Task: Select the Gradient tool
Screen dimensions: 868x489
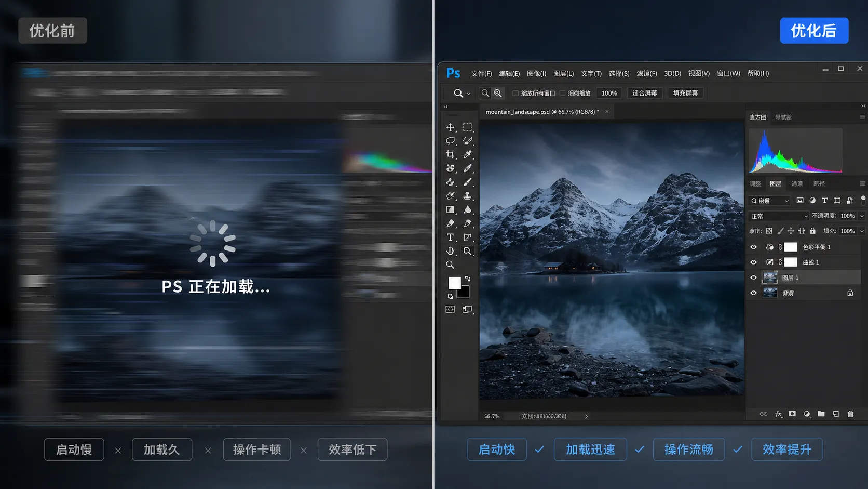Action: (x=450, y=209)
